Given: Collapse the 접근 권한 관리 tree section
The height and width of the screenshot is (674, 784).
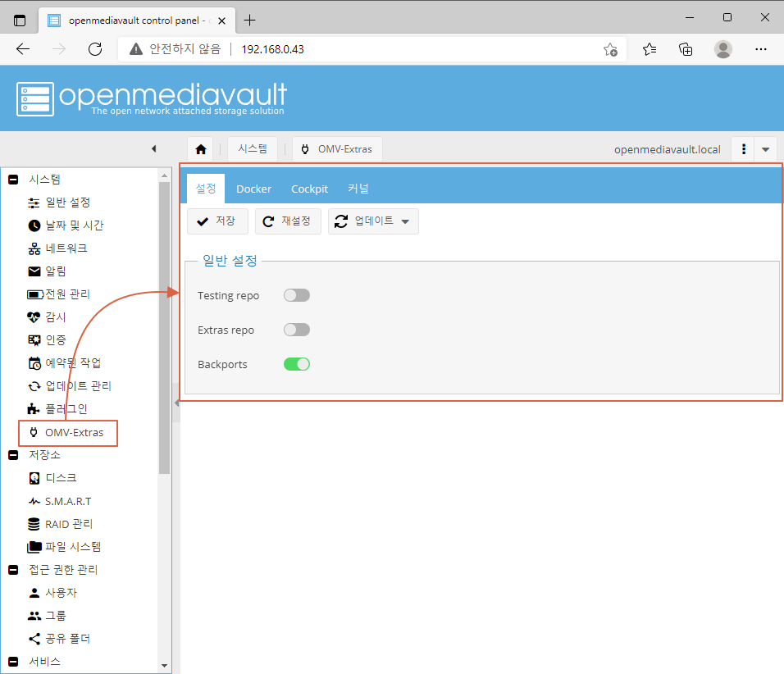Looking at the screenshot, I should pyautogui.click(x=13, y=570).
